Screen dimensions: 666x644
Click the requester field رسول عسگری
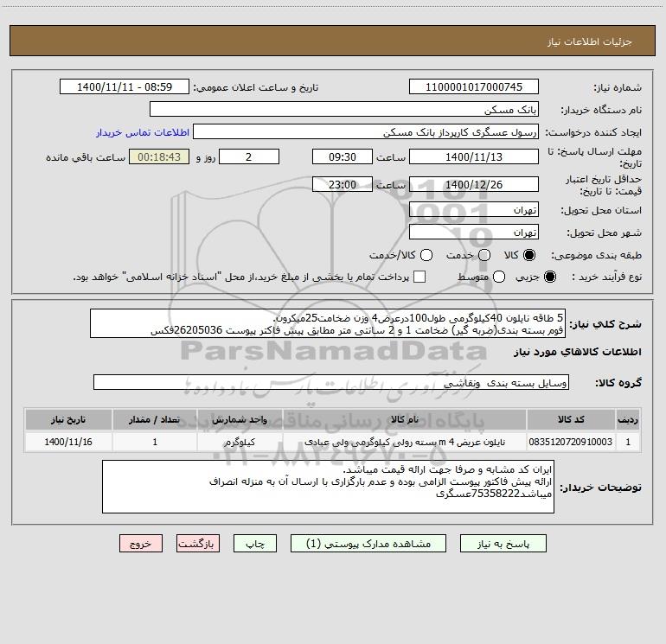[x=366, y=132]
